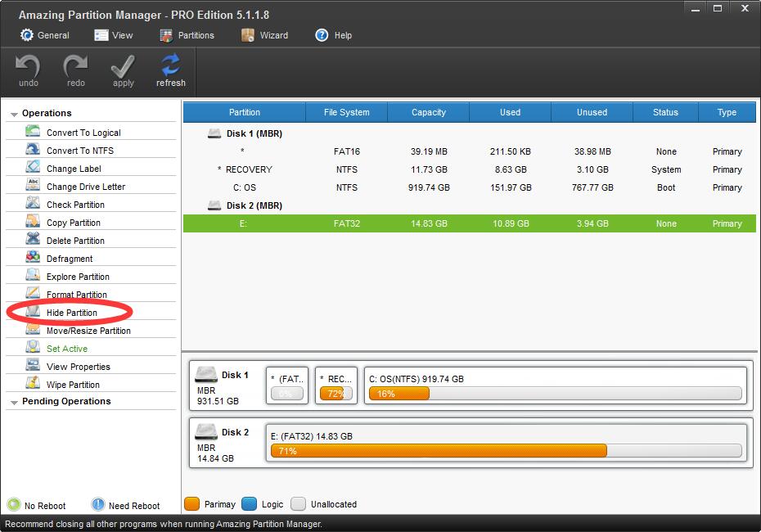761x532 pixels.
Task: Select the unnamed FAT16 partition row
Action: pyautogui.click(x=470, y=151)
